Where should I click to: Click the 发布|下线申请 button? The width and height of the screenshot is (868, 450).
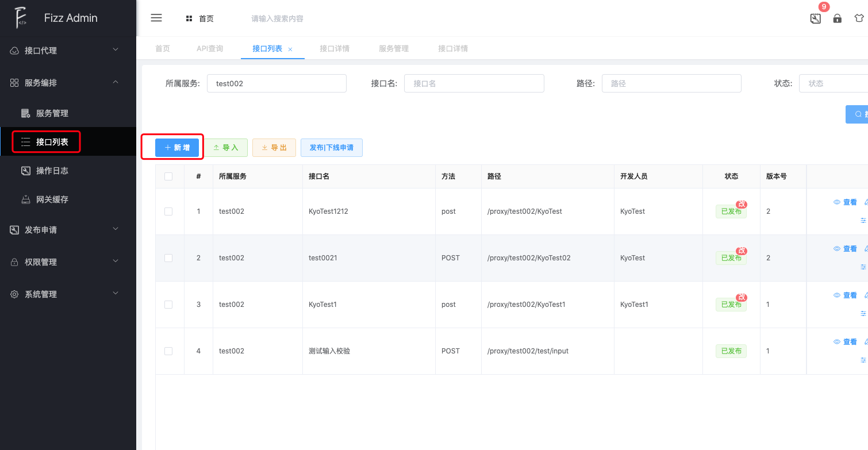click(332, 148)
